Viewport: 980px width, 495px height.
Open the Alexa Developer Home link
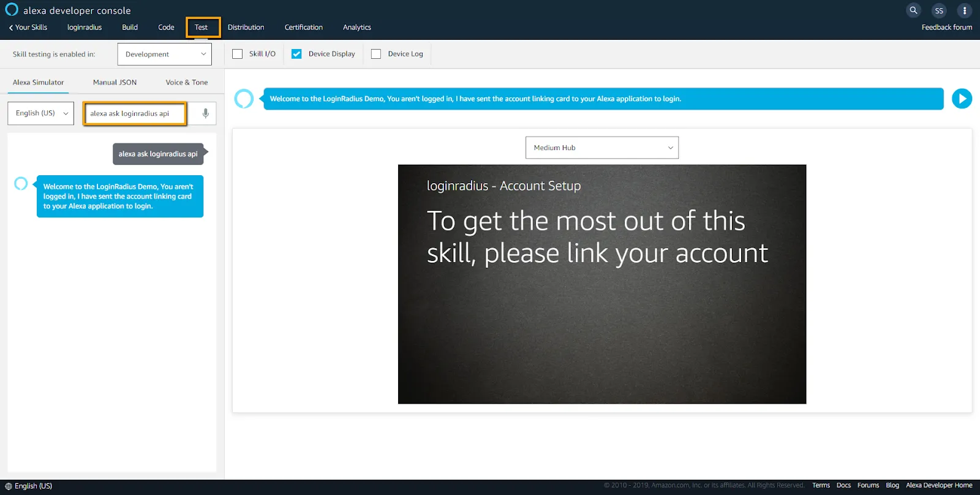(x=940, y=485)
